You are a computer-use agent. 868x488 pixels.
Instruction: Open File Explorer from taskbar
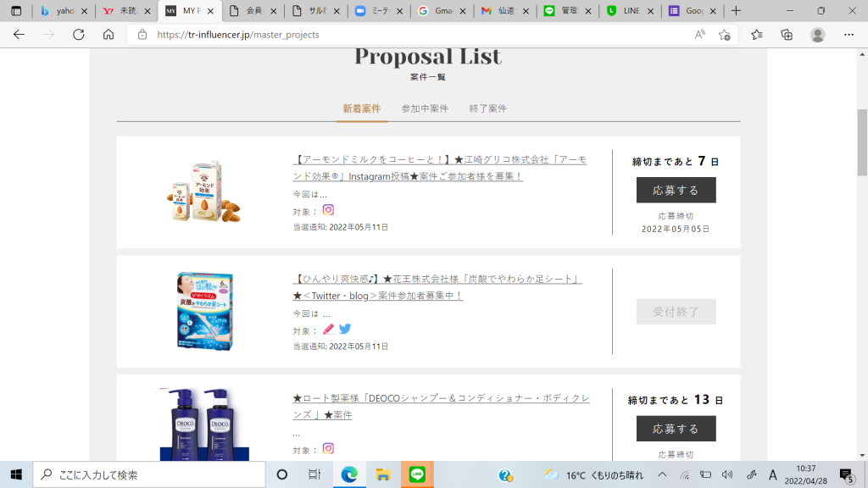tap(382, 474)
